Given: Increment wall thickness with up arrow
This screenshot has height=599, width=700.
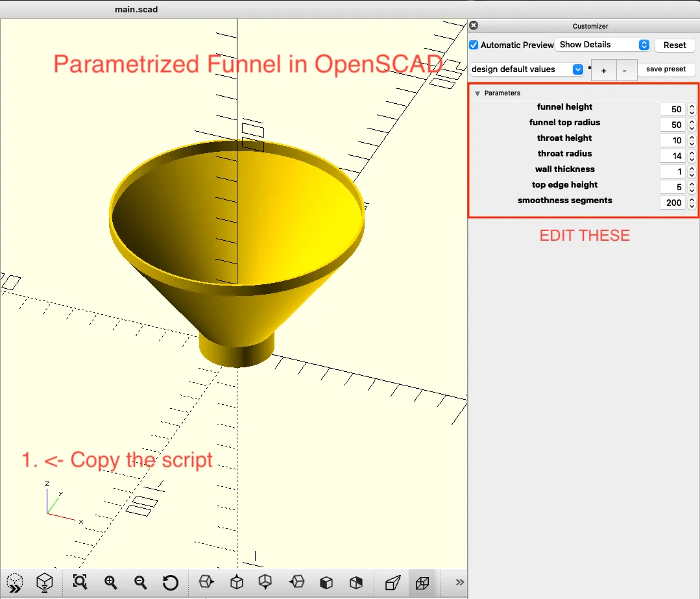Looking at the screenshot, I should (x=692, y=168).
